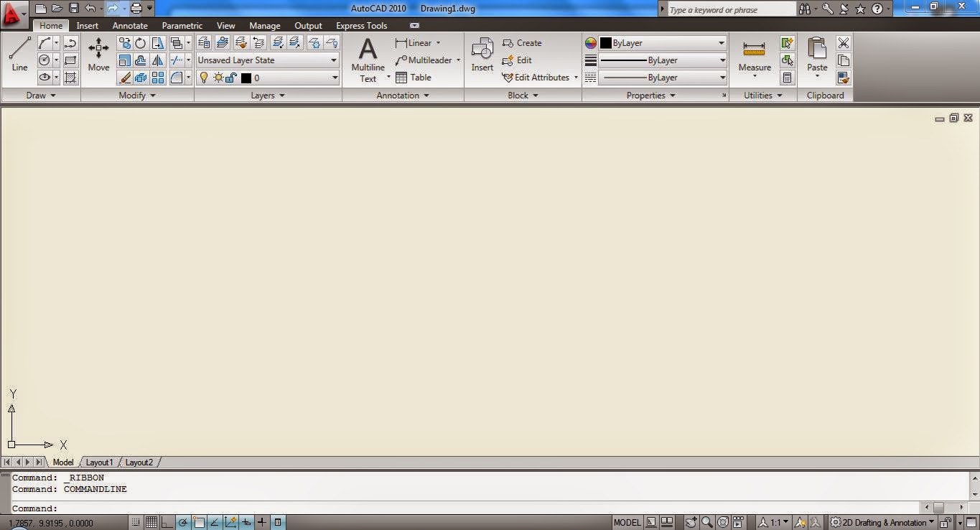Screen dimensions: 980x530
Task: Click the Undo arrow icon
Action: tap(90, 9)
